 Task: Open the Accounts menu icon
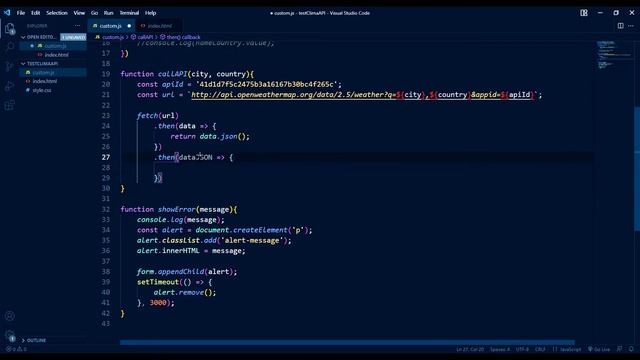point(10,316)
